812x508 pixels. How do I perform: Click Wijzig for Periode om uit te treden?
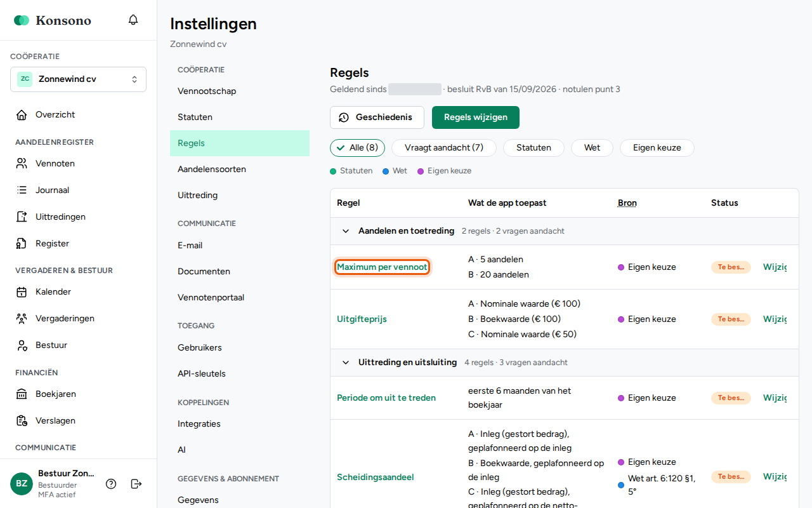click(775, 398)
